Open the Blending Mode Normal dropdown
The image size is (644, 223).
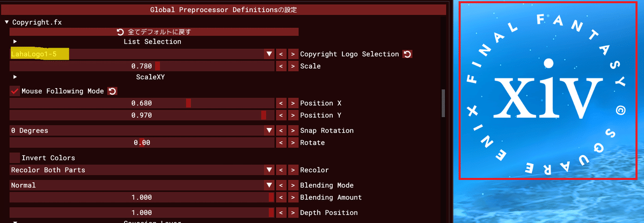[142, 185]
